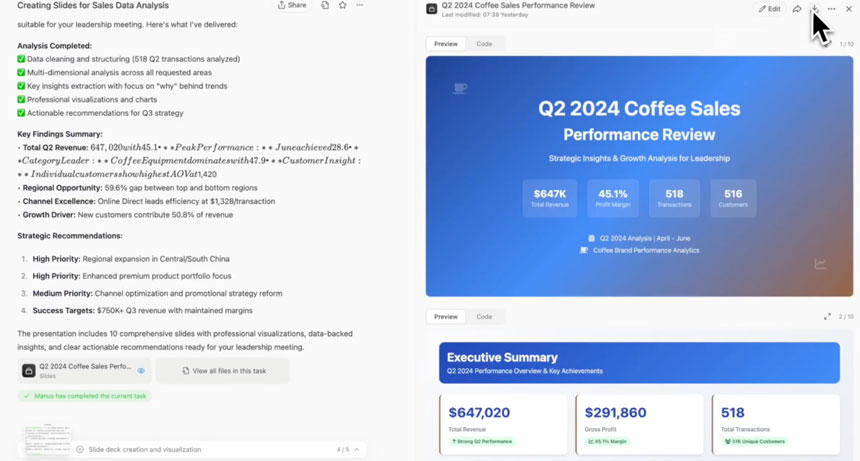Expand the task progress chevron at 4/5
860x461 pixels.
[357, 449]
